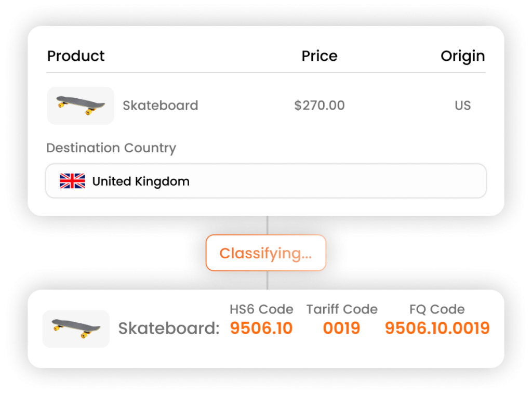Click the skateboard thumbnail in product row
The width and height of the screenshot is (532, 394).
(81, 106)
